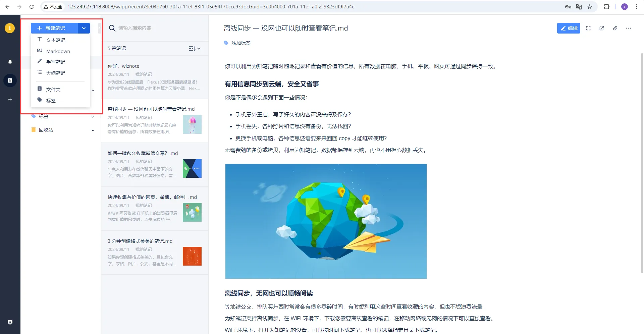
Task: Open the note's more options ellipsis
Action: [x=629, y=28]
